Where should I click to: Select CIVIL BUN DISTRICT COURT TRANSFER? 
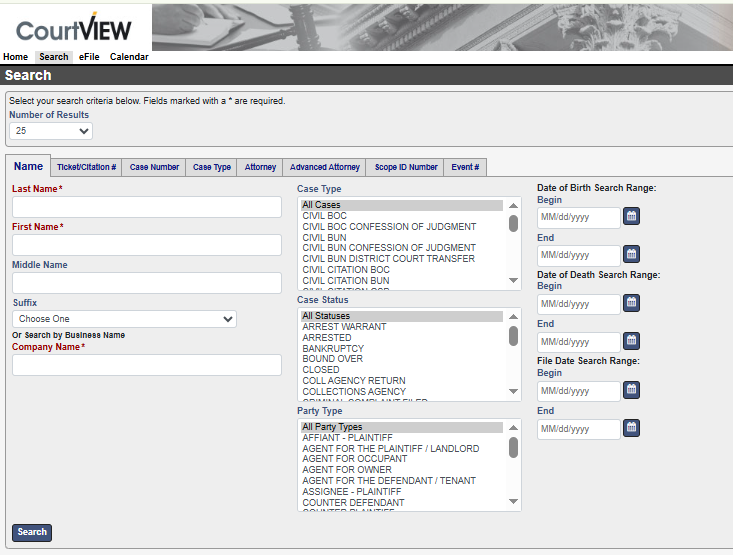coord(402,259)
